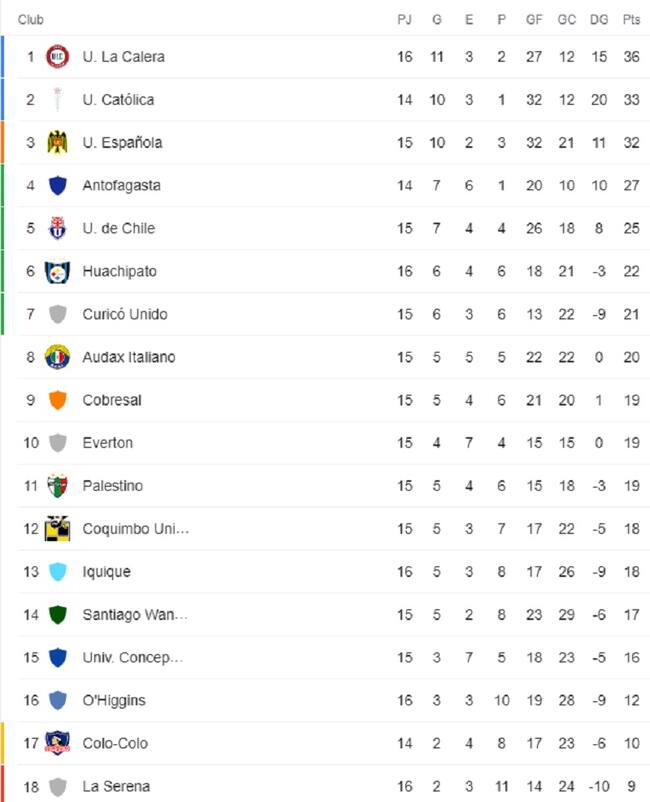The height and width of the screenshot is (802, 650).
Task: Open the Antofagasta team link
Action: [x=121, y=186]
